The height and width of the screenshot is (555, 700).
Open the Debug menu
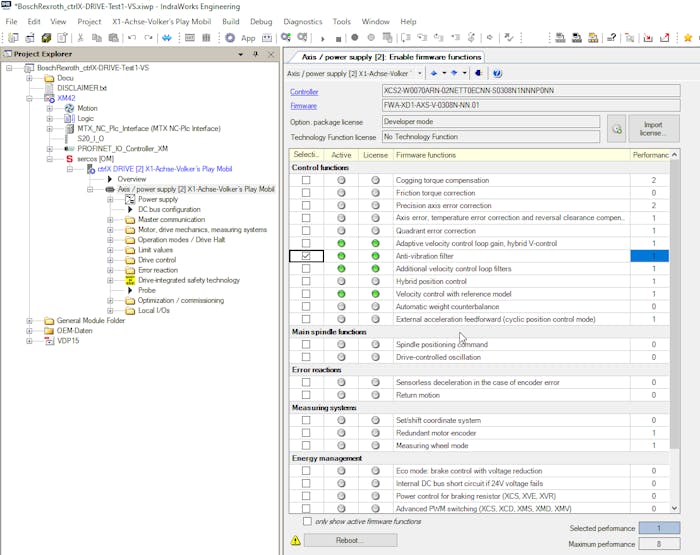[261, 21]
